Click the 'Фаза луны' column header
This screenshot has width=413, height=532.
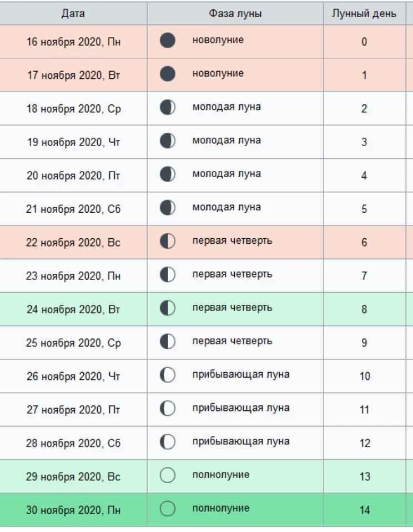(x=235, y=13)
